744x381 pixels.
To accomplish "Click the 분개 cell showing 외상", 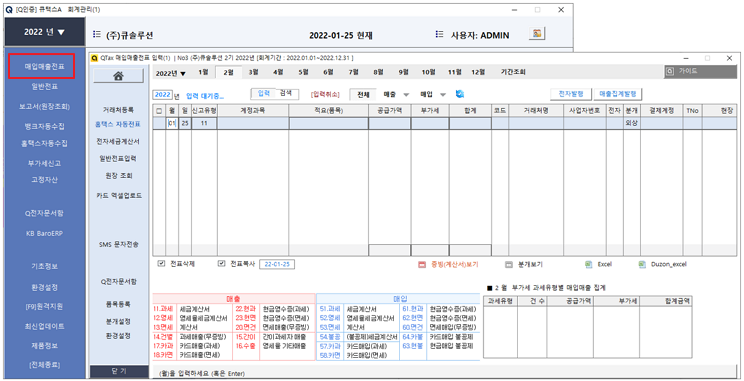I will [631, 123].
